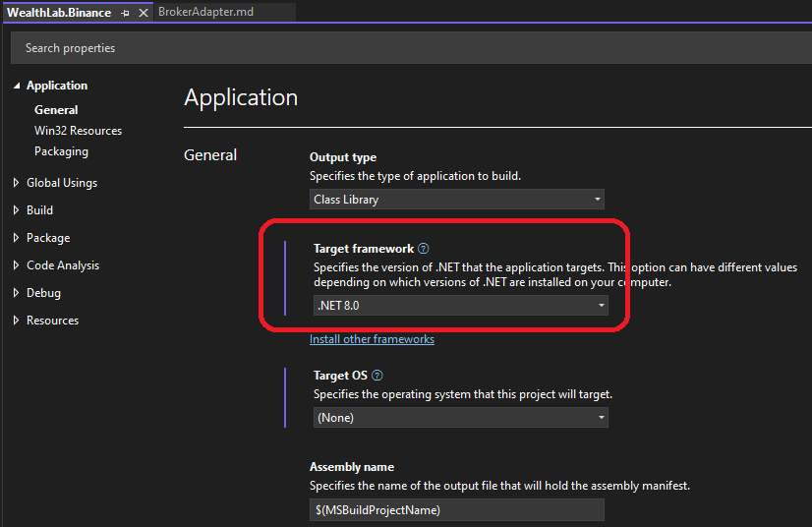Screen dimensions: 812x527
Task: Expand the Build section
Action: click(16, 210)
